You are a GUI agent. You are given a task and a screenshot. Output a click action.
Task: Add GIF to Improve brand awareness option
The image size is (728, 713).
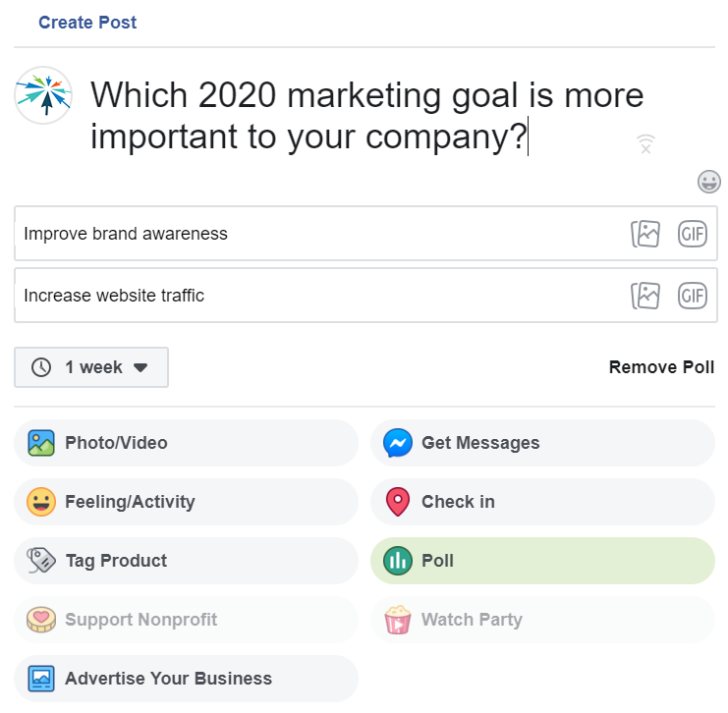tap(693, 234)
